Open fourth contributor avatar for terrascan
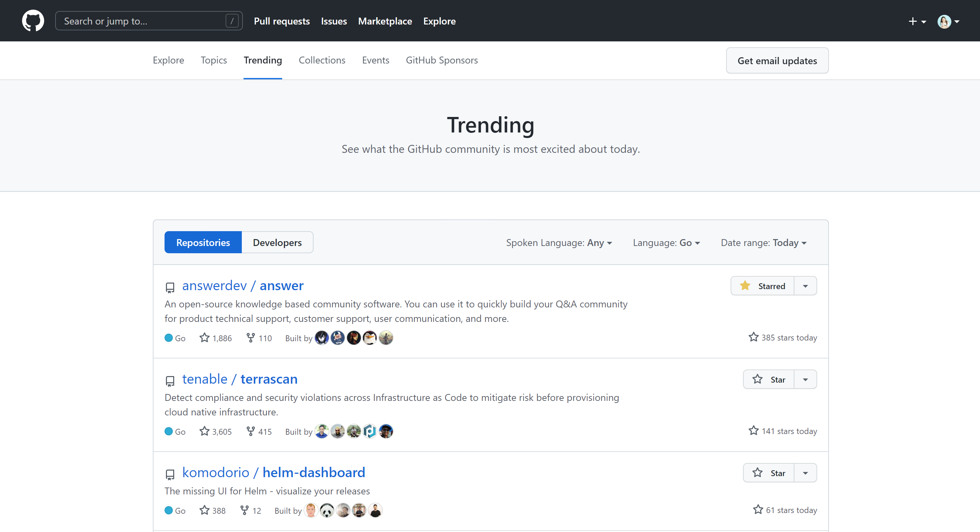 (370, 431)
